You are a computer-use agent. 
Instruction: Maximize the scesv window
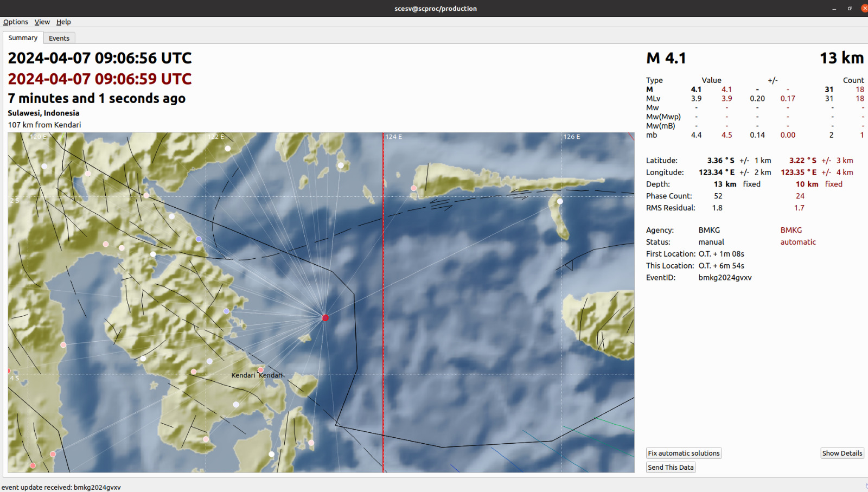(x=850, y=8)
